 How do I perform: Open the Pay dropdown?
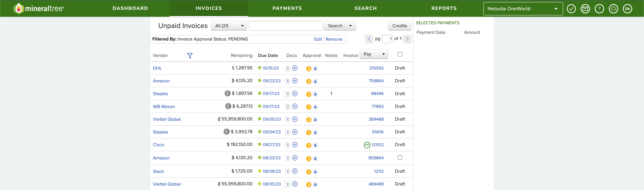tap(373, 54)
